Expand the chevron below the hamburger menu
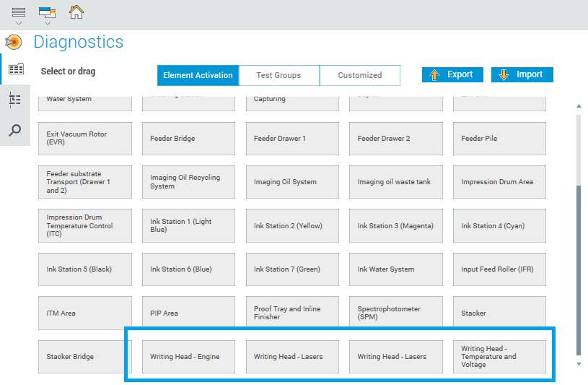Image resolution: width=588 pixels, height=385 pixels. (x=18, y=23)
